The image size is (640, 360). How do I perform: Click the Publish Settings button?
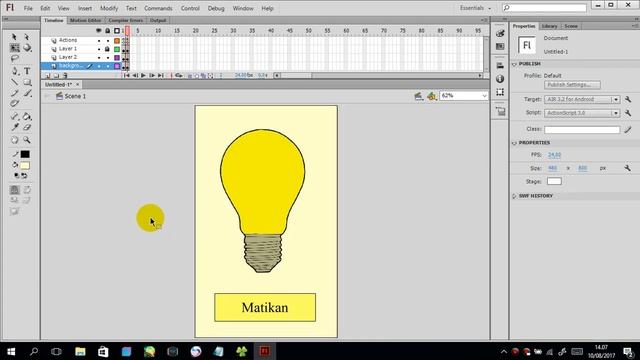pos(572,85)
